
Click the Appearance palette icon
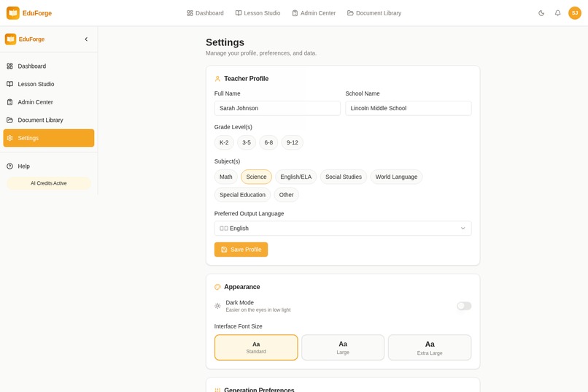click(x=217, y=287)
